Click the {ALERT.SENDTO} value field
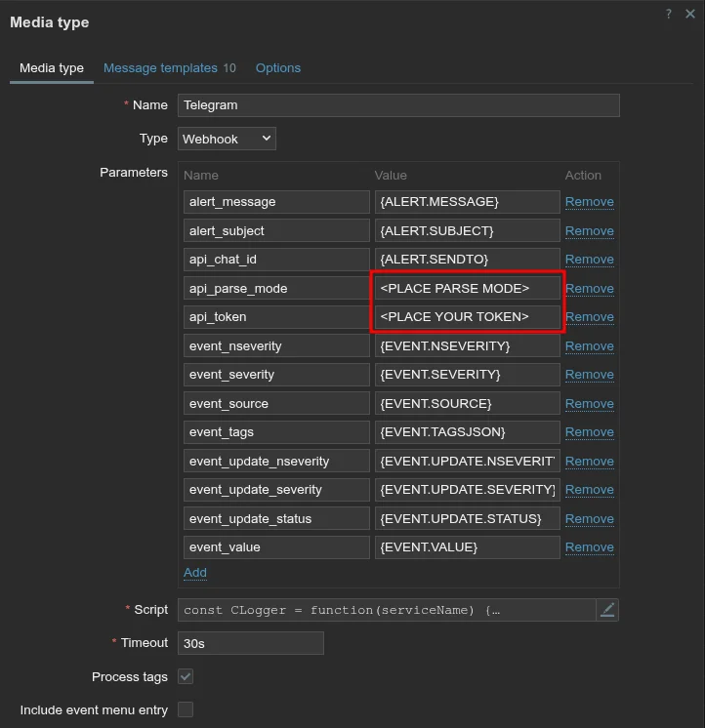705x728 pixels. 467,259
